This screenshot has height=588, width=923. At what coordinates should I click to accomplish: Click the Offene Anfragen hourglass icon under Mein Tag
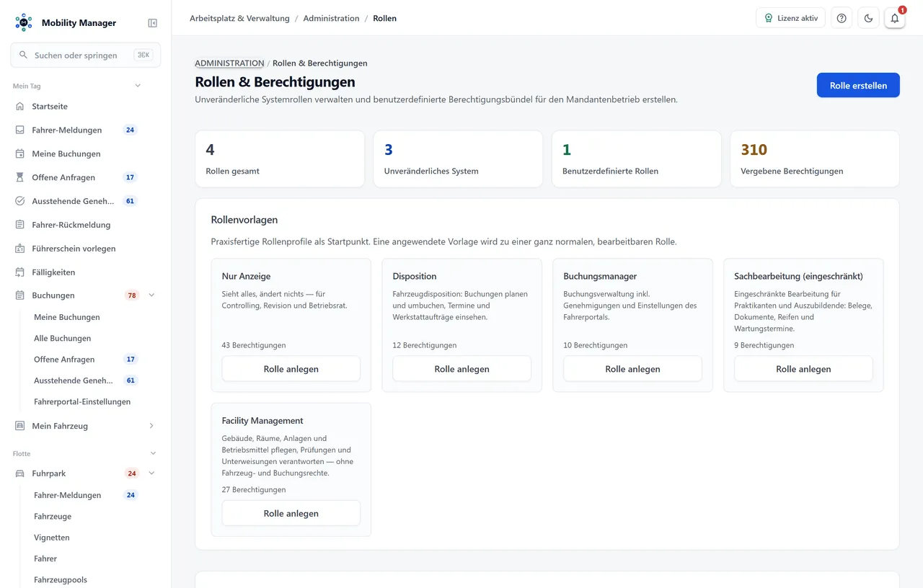click(20, 177)
